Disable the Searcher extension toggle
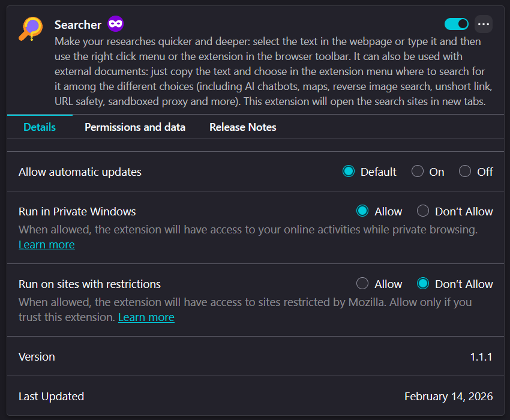Viewport: 510px width, 420px height. click(457, 24)
